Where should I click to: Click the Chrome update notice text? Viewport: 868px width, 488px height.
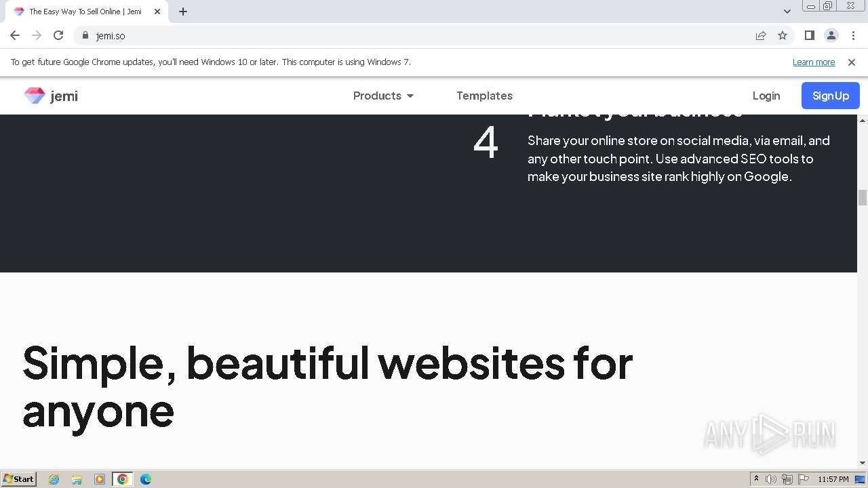coord(211,62)
